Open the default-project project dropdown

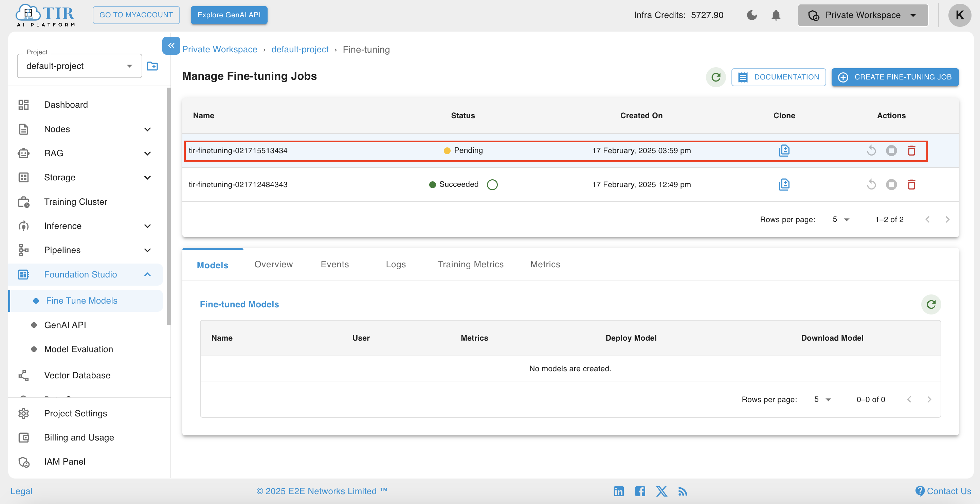coord(79,66)
